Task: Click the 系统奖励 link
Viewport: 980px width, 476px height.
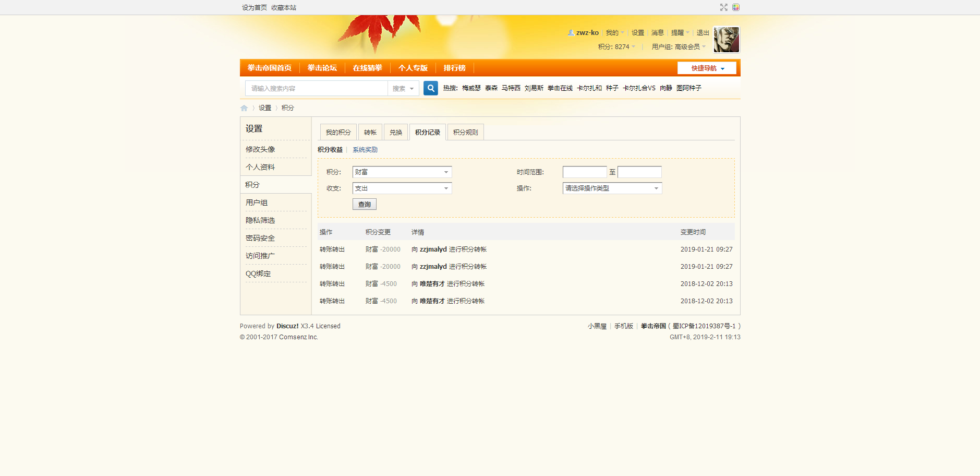Action: pyautogui.click(x=365, y=149)
